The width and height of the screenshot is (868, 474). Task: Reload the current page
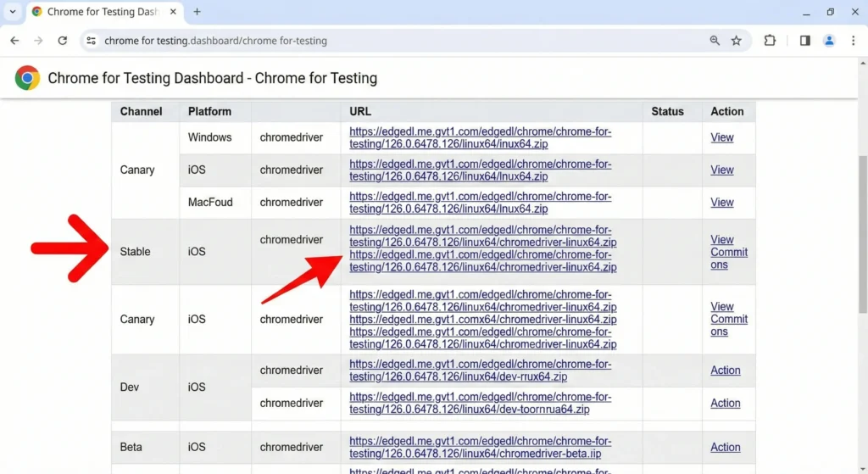(x=63, y=41)
